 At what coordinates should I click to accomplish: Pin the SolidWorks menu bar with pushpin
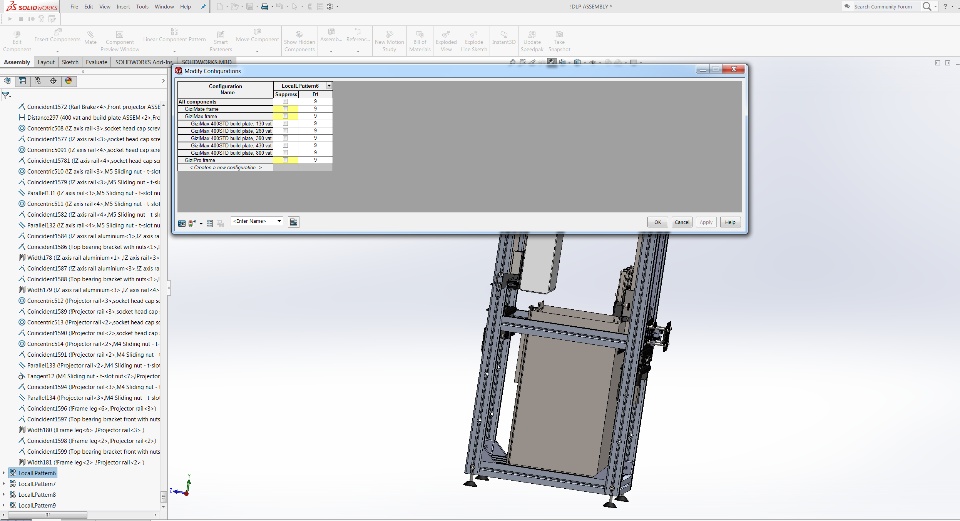tap(203, 7)
